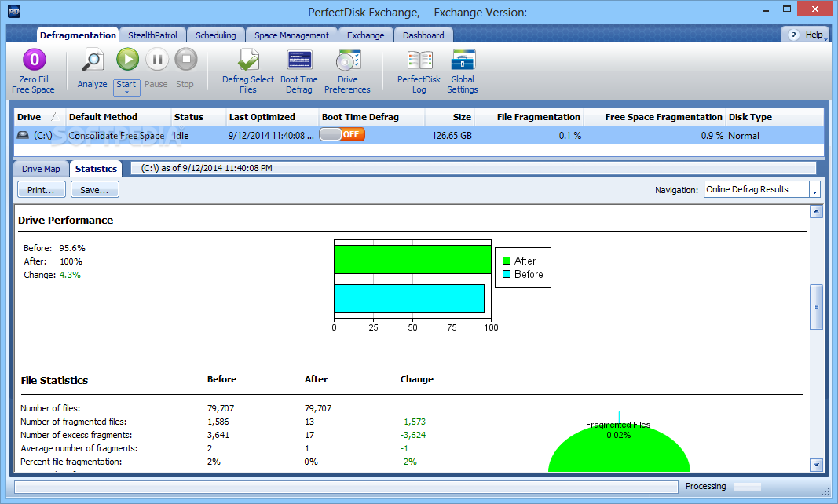838x504 pixels.
Task: Sort by the Size column header
Action: point(450,117)
